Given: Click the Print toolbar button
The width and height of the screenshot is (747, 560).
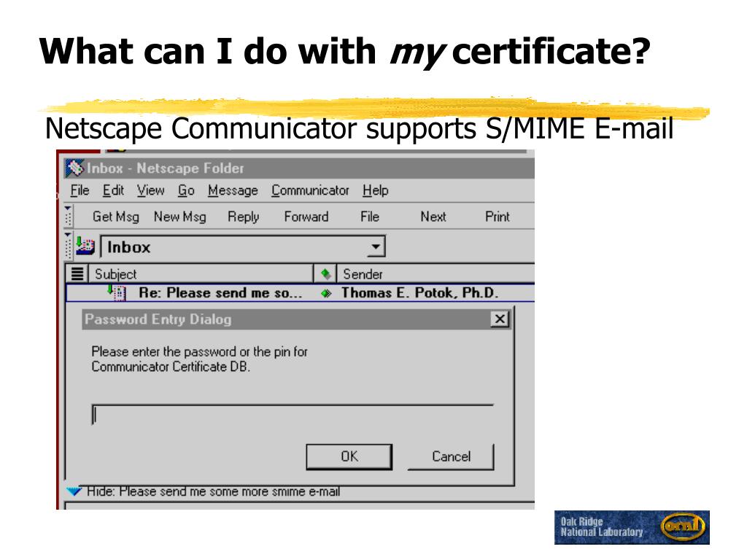Looking at the screenshot, I should coord(498,217).
